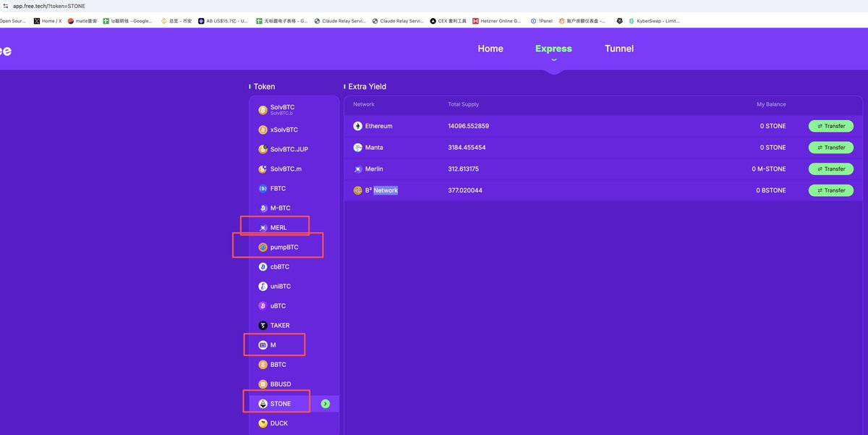Click the Network column header
This screenshot has width=868, height=435.
pyautogui.click(x=364, y=105)
